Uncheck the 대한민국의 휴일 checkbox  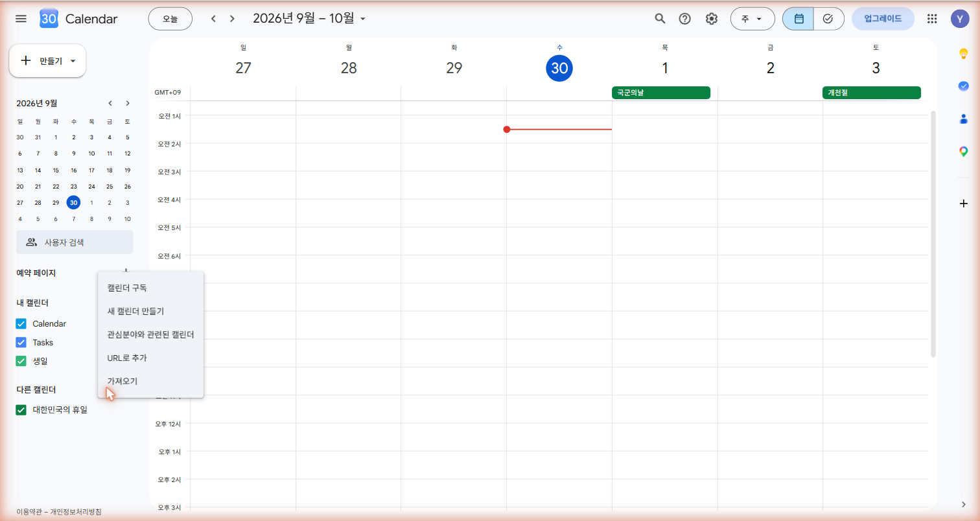(21, 410)
